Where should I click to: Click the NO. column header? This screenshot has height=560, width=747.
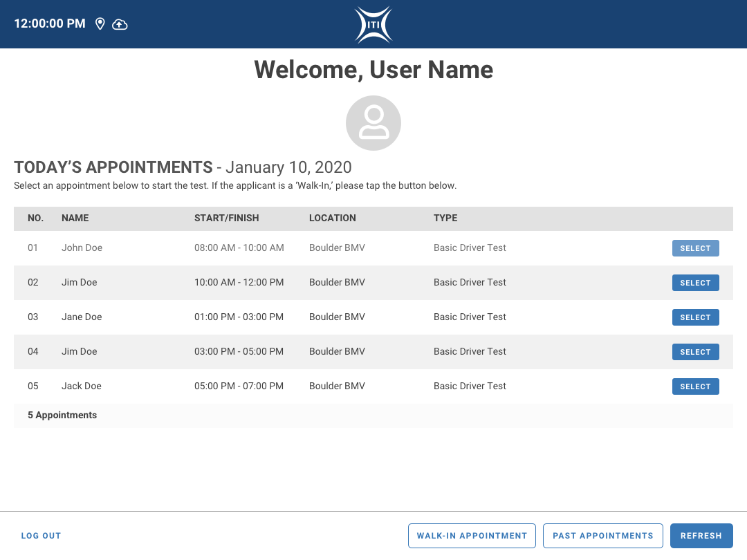35,218
